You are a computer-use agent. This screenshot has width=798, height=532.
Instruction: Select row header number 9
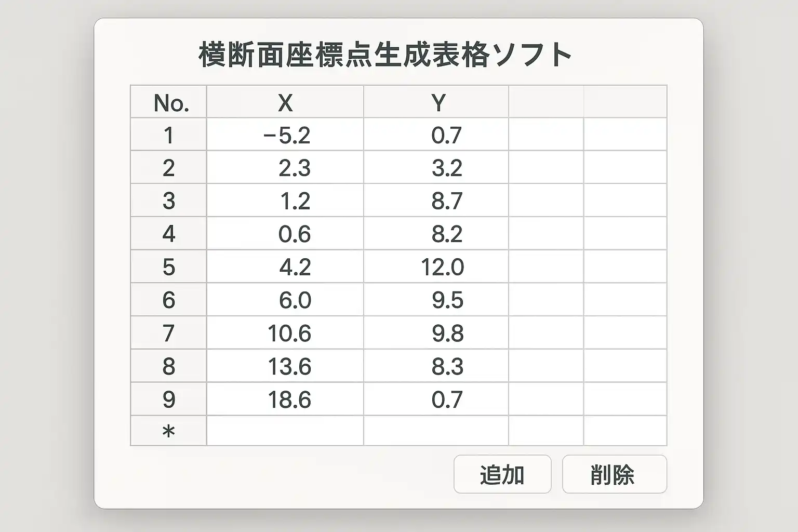(x=168, y=399)
